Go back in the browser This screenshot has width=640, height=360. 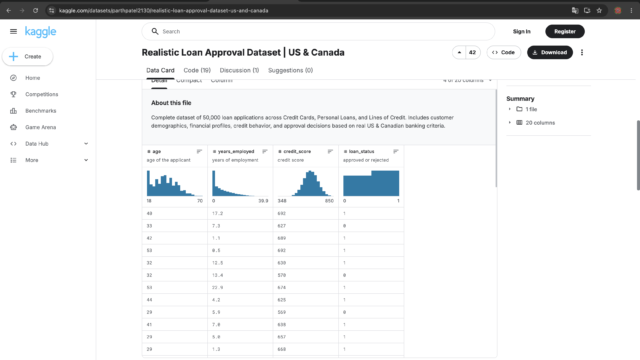9,11
